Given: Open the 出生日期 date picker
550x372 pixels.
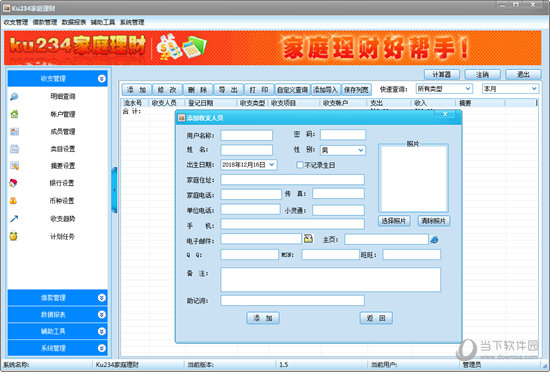Looking at the screenshot, I should pyautogui.click(x=272, y=165).
